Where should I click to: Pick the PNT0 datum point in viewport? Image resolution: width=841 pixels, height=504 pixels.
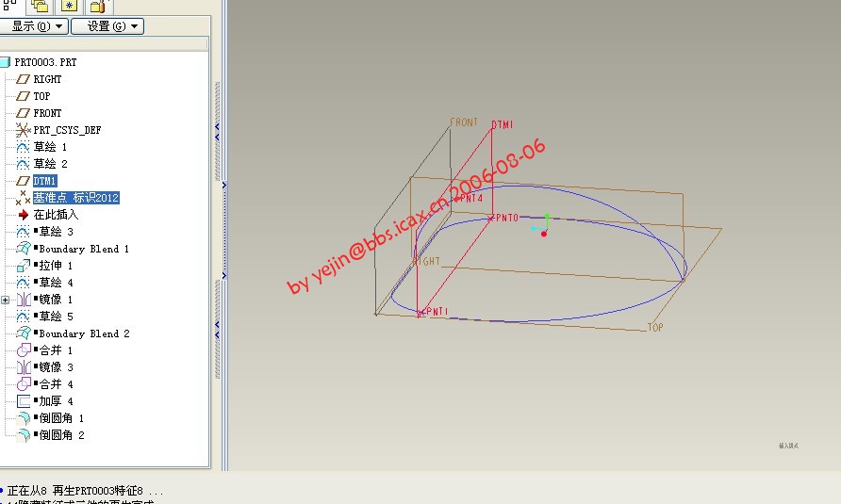coord(491,219)
